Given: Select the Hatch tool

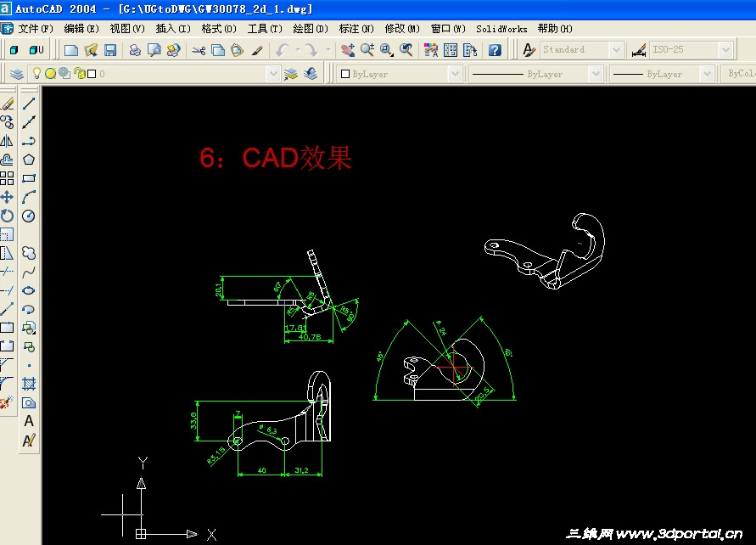Looking at the screenshot, I should pos(29,384).
